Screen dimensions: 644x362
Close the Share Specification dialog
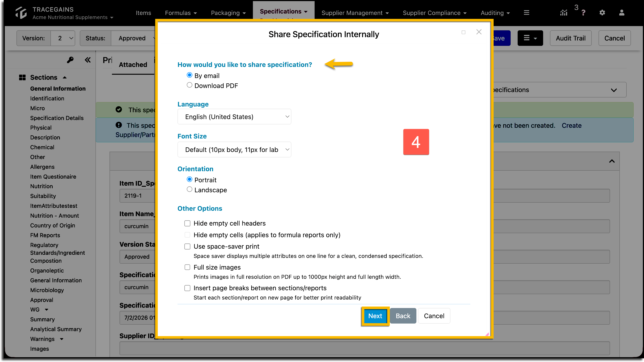coord(479,32)
